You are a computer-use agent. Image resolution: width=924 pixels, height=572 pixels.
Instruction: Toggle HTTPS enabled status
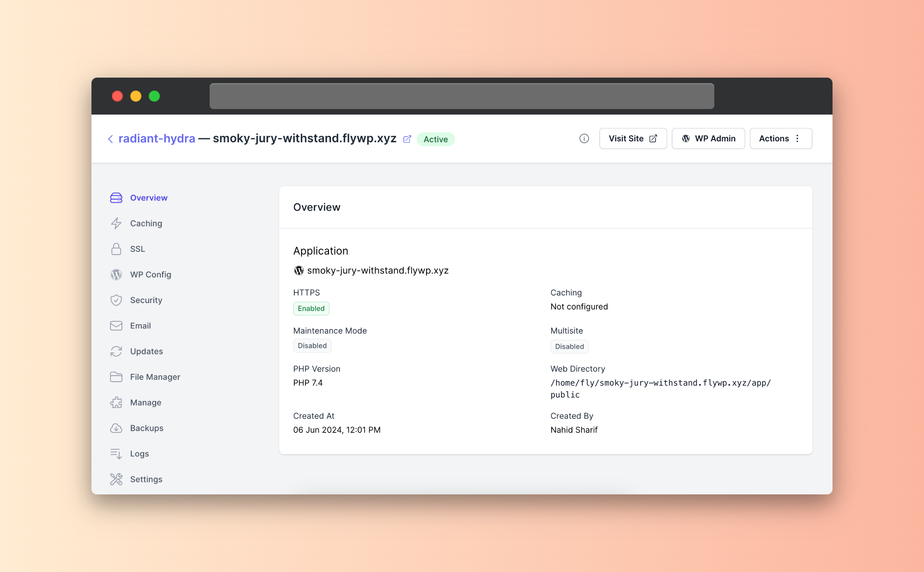(x=311, y=308)
